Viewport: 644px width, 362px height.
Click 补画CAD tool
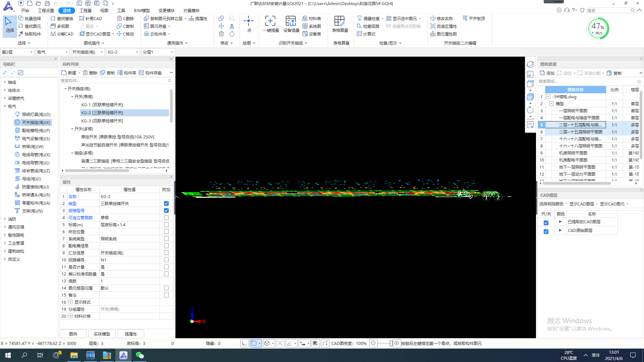click(x=91, y=18)
